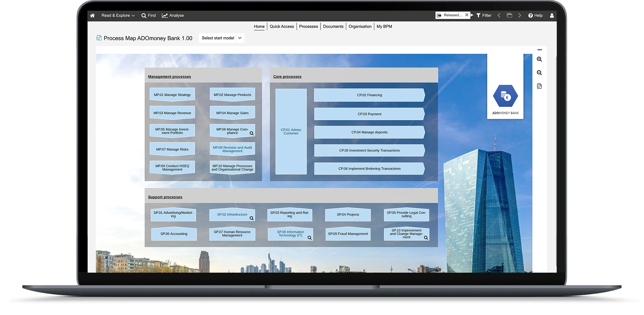Screen dimensions: 644x315
Task: Open CP.02 Financing process
Action: tap(369, 95)
